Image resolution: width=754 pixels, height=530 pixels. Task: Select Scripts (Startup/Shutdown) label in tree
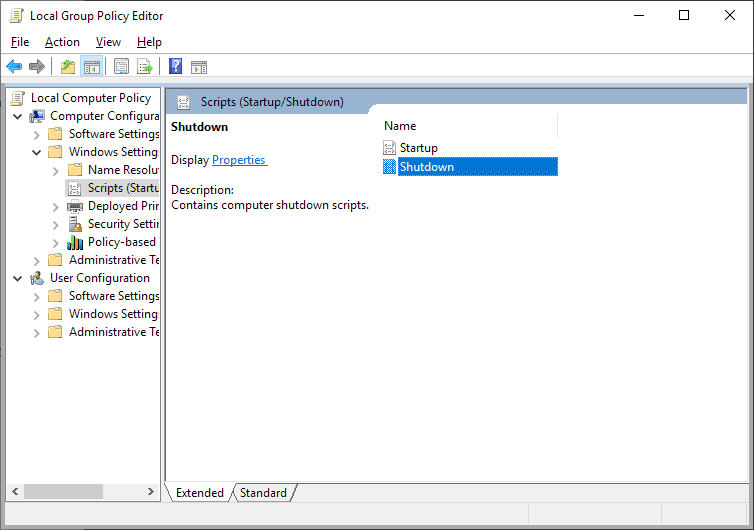(123, 188)
